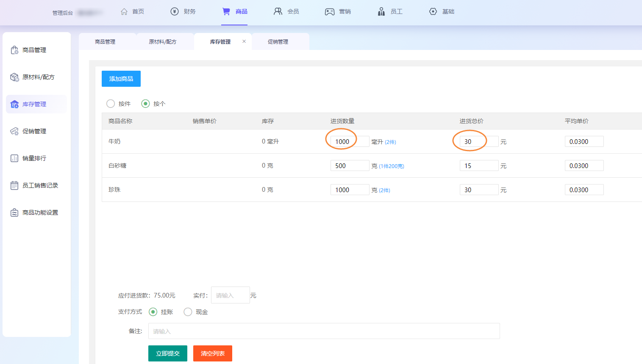Image resolution: width=642 pixels, height=364 pixels.
Task: Click the sales ranking chart icon
Action: coord(14,158)
